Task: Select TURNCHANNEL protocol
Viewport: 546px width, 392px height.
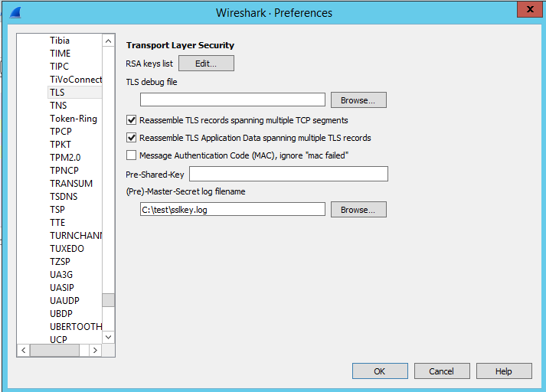Action: (x=76, y=235)
